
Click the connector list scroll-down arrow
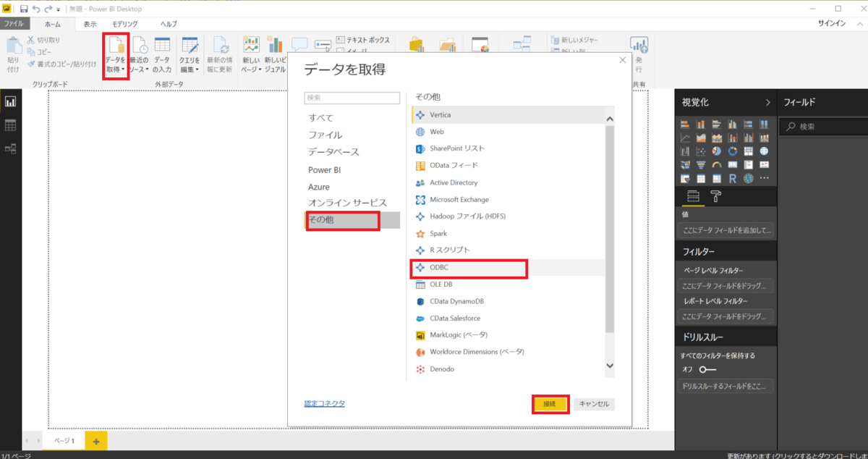609,366
